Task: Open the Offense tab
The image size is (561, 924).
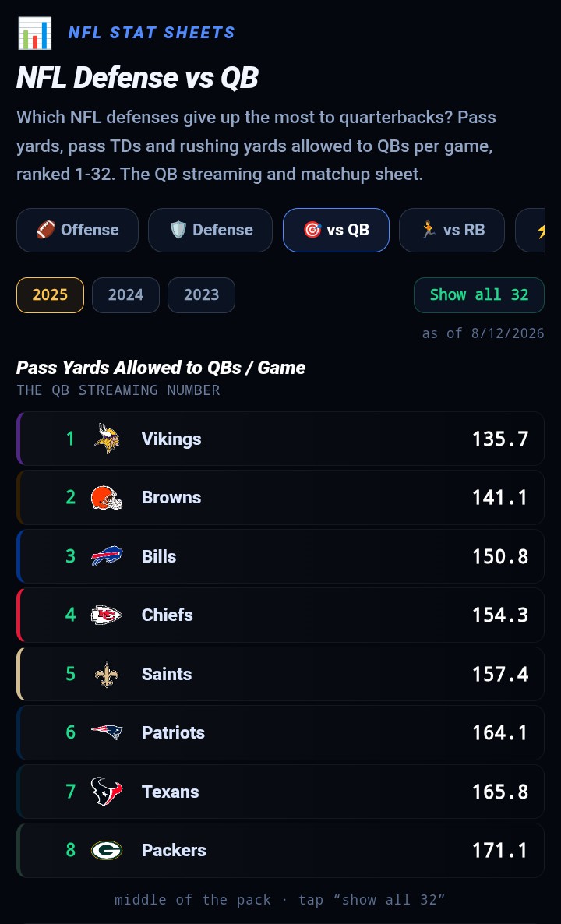Action: 78,230
